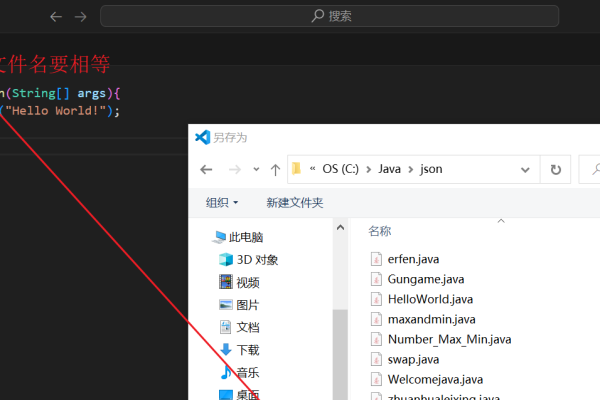Screen dimensions: 600x400
Task: Click the 3D 对象 cube icon
Action: click(226, 260)
